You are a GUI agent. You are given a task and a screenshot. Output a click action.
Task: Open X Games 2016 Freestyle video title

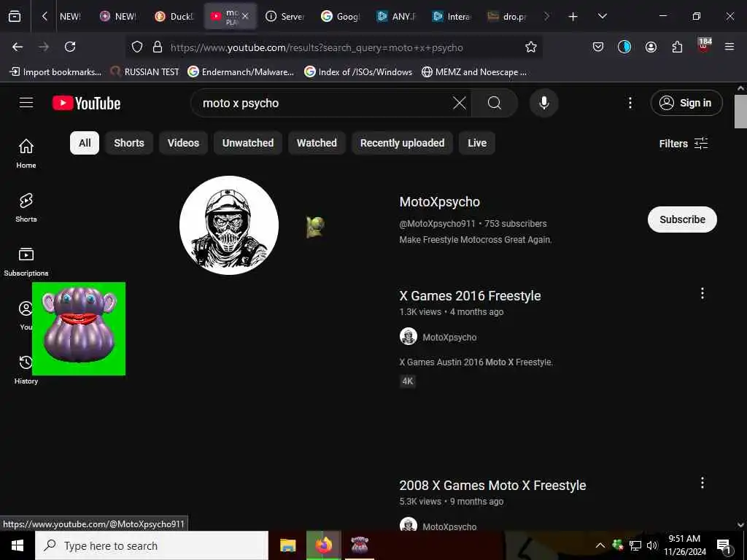point(470,296)
